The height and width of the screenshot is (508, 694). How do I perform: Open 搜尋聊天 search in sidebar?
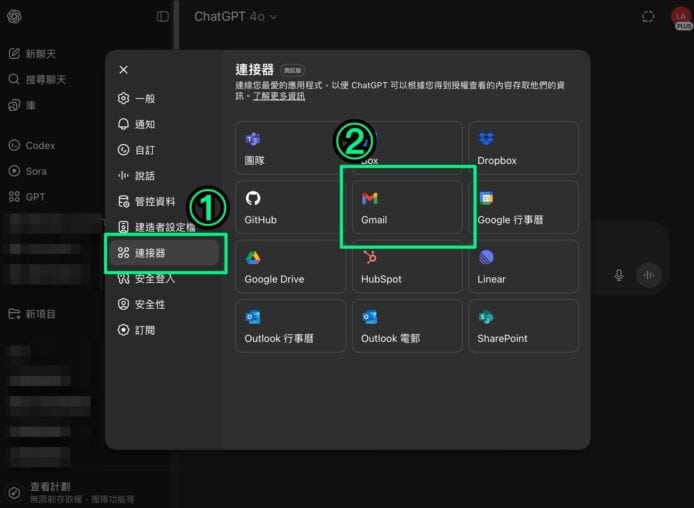(x=37, y=80)
